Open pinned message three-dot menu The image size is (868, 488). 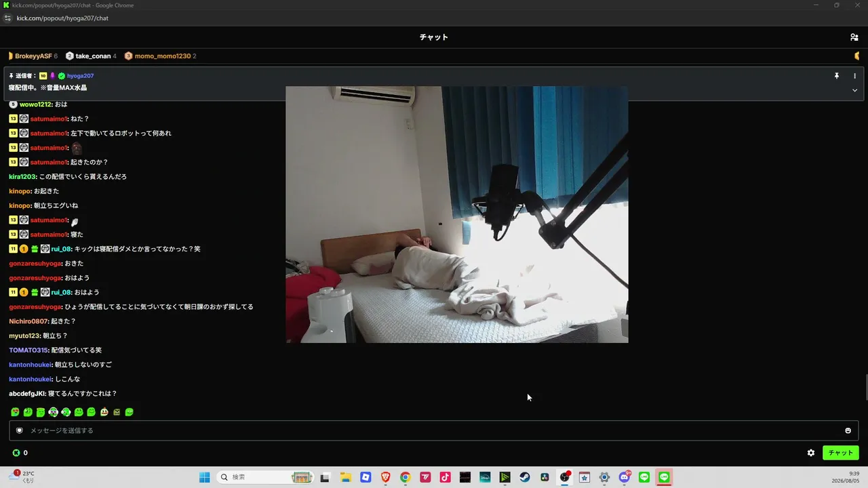[854, 76]
